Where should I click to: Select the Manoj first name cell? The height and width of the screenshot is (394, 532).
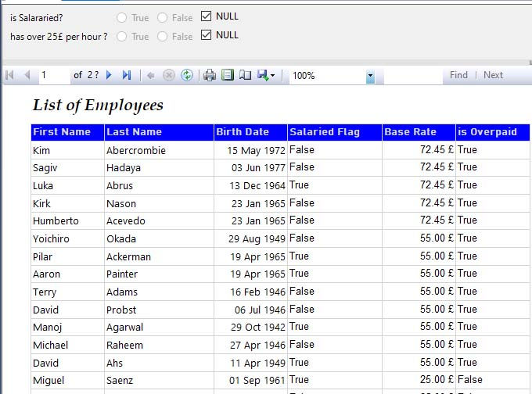[x=67, y=328]
